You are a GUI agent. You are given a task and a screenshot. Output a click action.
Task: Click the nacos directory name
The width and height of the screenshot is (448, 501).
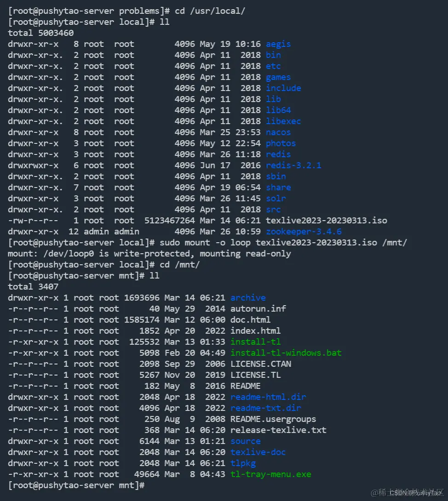click(278, 132)
